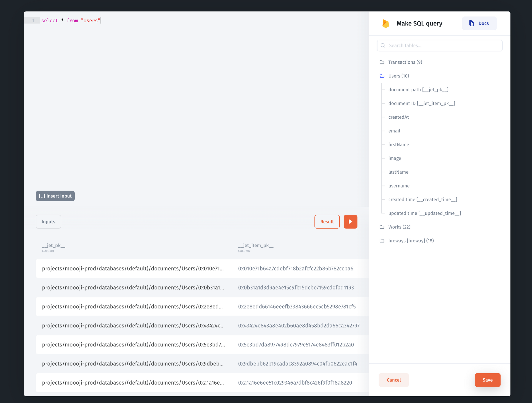
Task: Select the firstName column under Users
Action: pyautogui.click(x=399, y=144)
